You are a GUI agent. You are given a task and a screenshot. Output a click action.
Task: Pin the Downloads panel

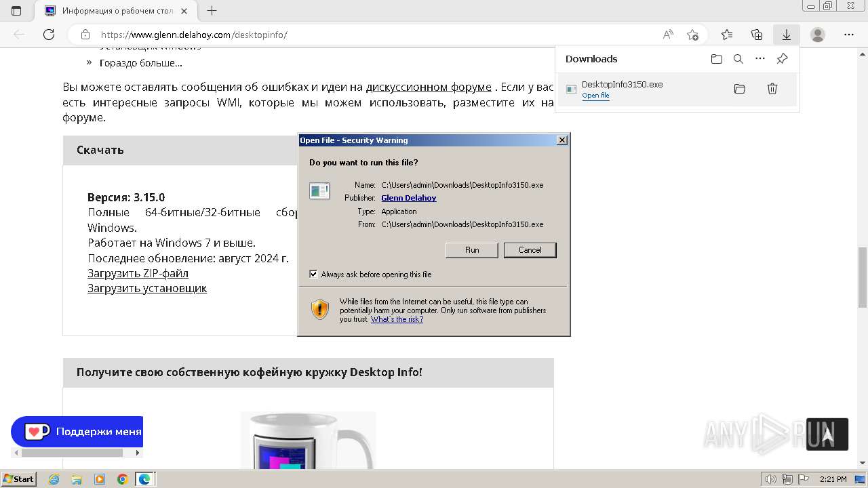click(x=782, y=59)
